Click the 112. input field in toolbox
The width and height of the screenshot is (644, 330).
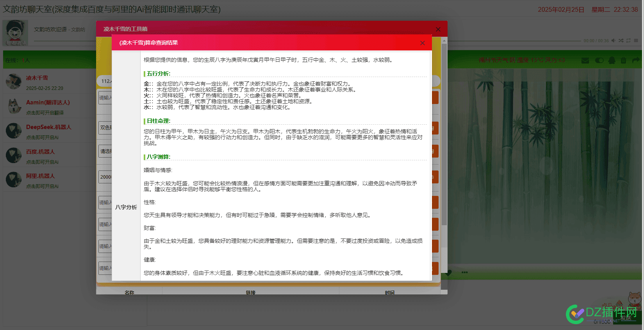(x=104, y=81)
